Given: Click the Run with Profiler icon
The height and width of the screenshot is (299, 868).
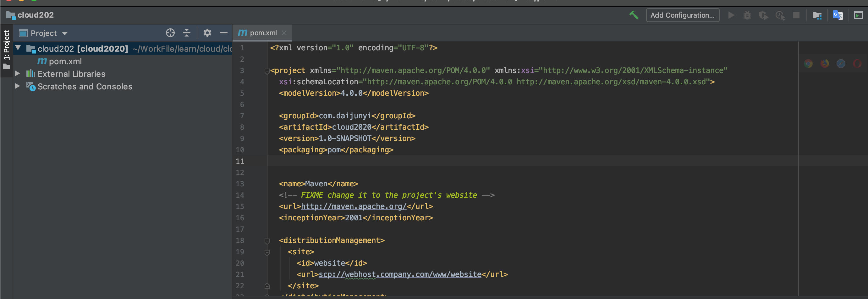Looking at the screenshot, I should (x=780, y=15).
